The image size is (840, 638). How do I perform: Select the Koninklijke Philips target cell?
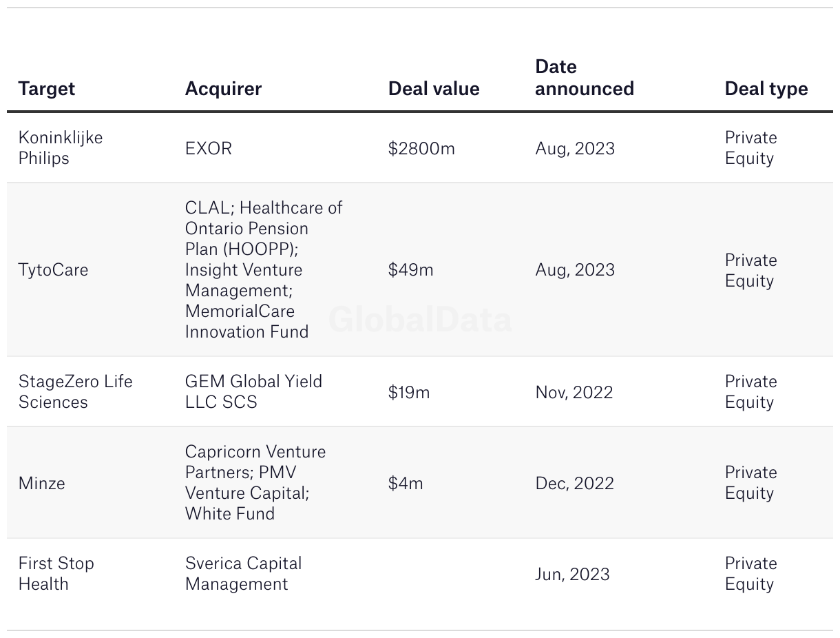pyautogui.click(x=61, y=147)
